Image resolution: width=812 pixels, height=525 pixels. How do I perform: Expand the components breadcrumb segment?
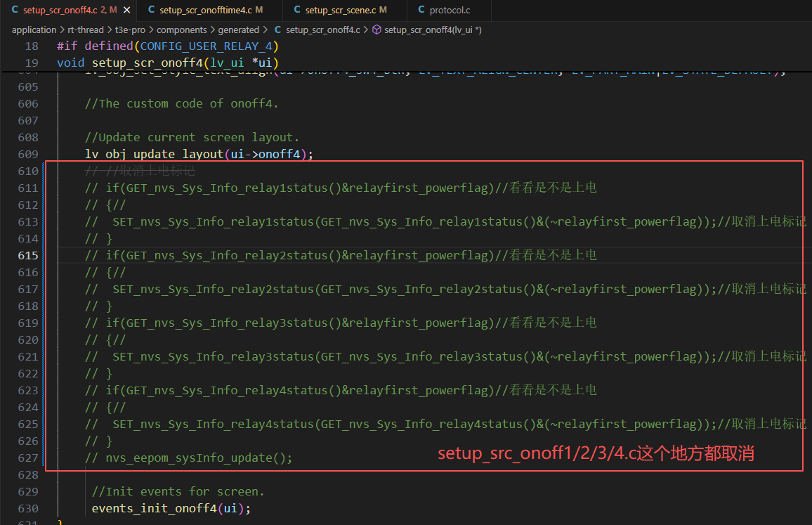[x=181, y=30]
